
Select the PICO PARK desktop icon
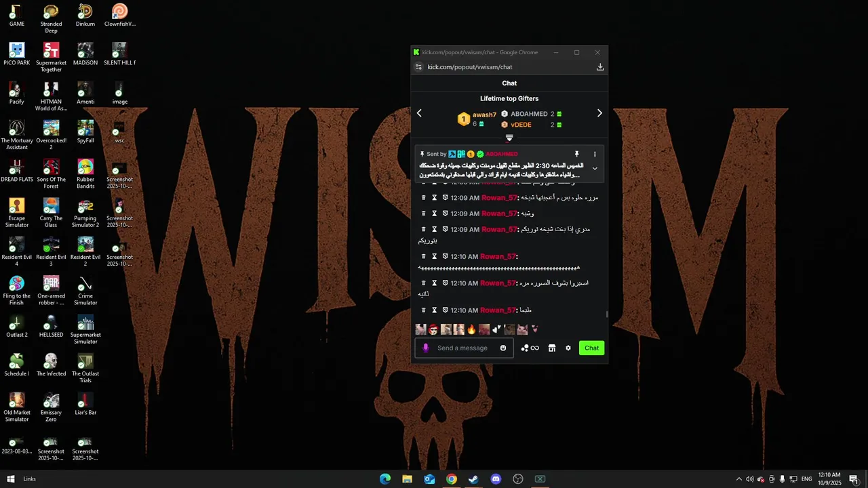pos(17,54)
